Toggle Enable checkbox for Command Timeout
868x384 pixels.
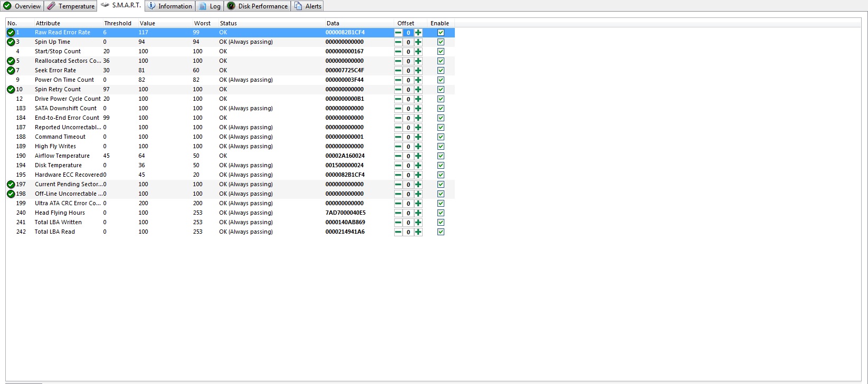coord(441,137)
